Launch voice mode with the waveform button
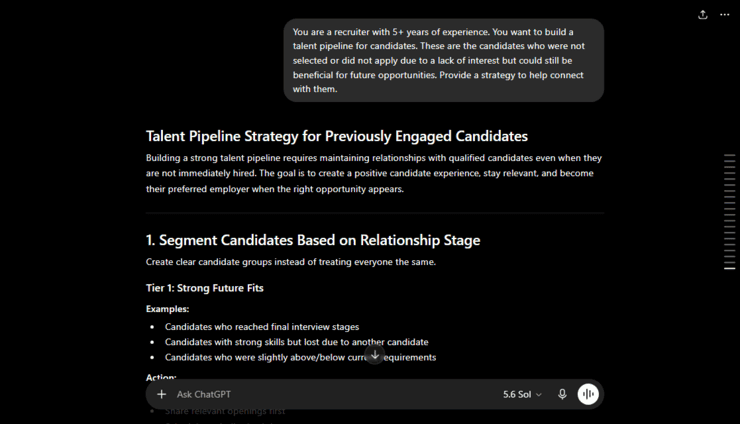Viewport: 740px width, 424px height. tap(588, 394)
